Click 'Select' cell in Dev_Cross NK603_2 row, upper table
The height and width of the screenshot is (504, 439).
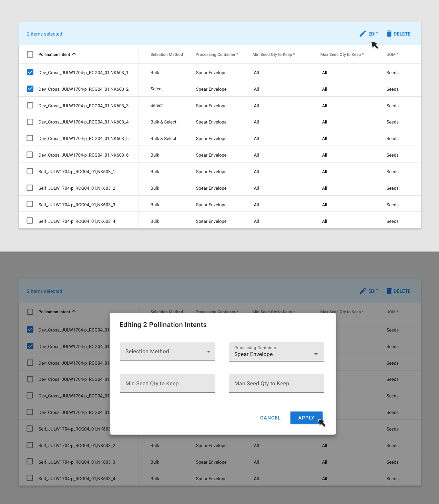point(156,89)
